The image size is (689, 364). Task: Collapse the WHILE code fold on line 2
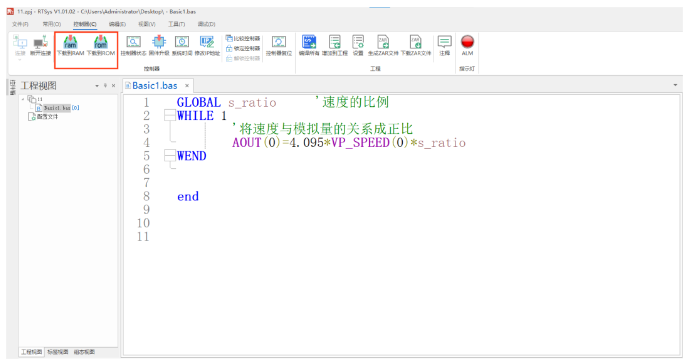pos(170,116)
